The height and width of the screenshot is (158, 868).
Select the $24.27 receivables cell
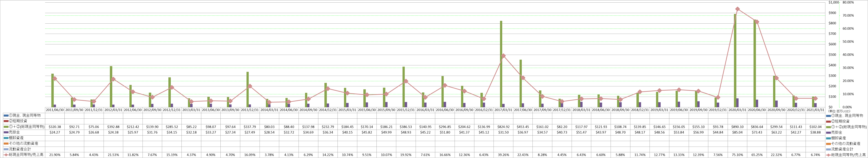55,132
